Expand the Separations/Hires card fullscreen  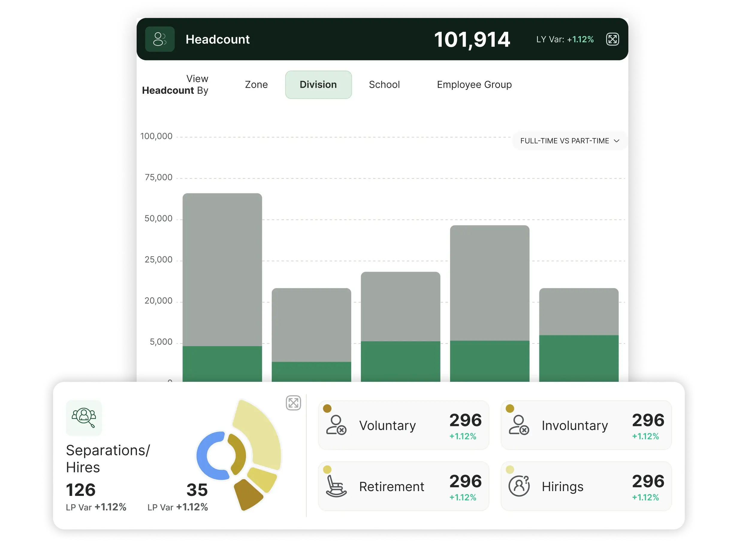pos(293,403)
